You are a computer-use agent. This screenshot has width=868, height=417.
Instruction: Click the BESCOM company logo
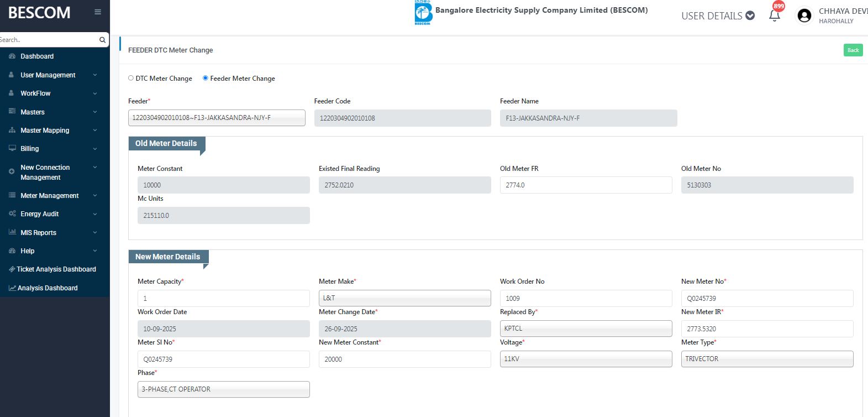[x=423, y=13]
